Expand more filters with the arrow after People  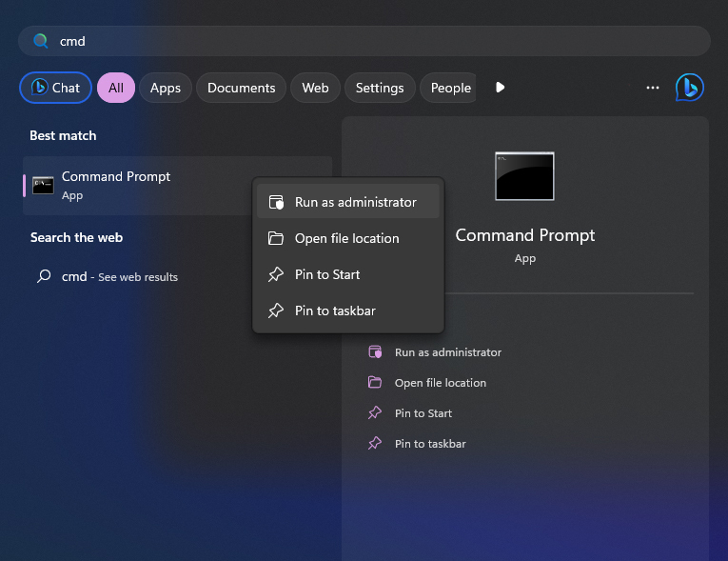pos(501,88)
